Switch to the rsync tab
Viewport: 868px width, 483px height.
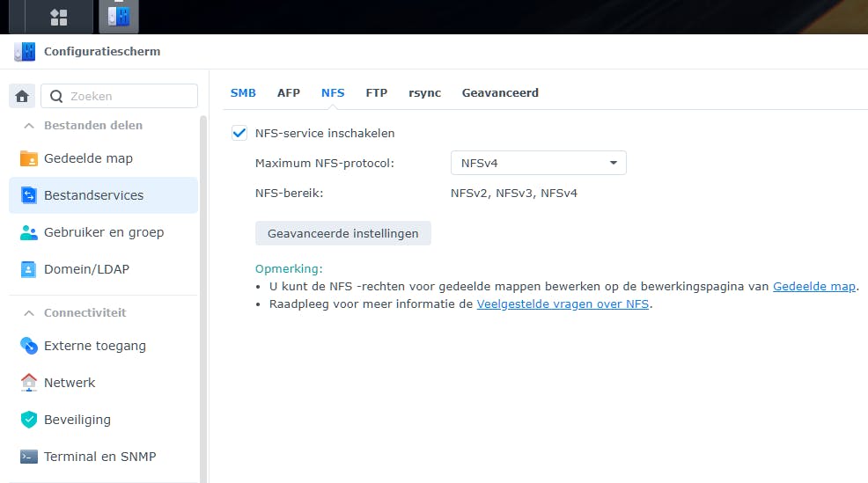point(424,92)
